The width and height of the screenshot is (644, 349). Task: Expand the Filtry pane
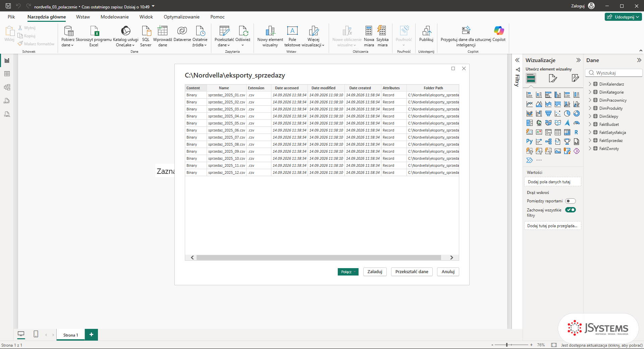point(517,60)
